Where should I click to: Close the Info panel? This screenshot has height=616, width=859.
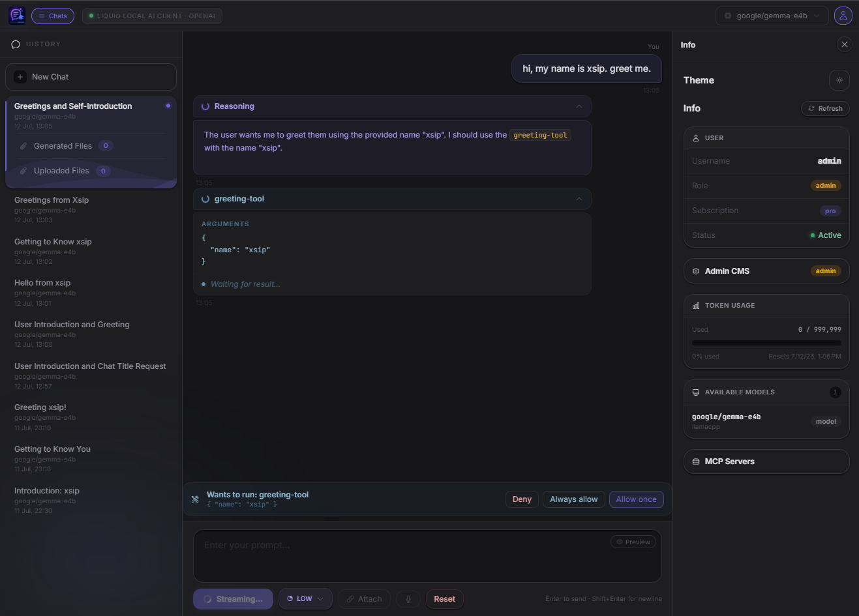coord(845,44)
